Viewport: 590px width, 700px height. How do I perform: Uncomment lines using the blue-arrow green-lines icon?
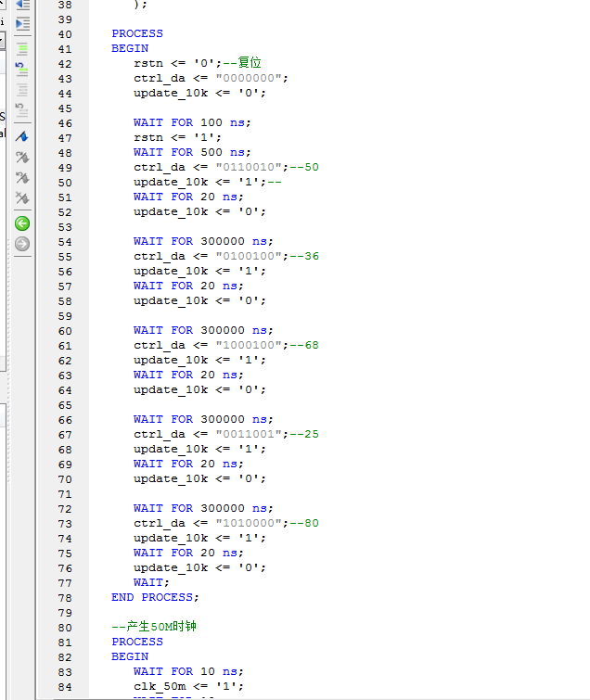click(x=22, y=70)
